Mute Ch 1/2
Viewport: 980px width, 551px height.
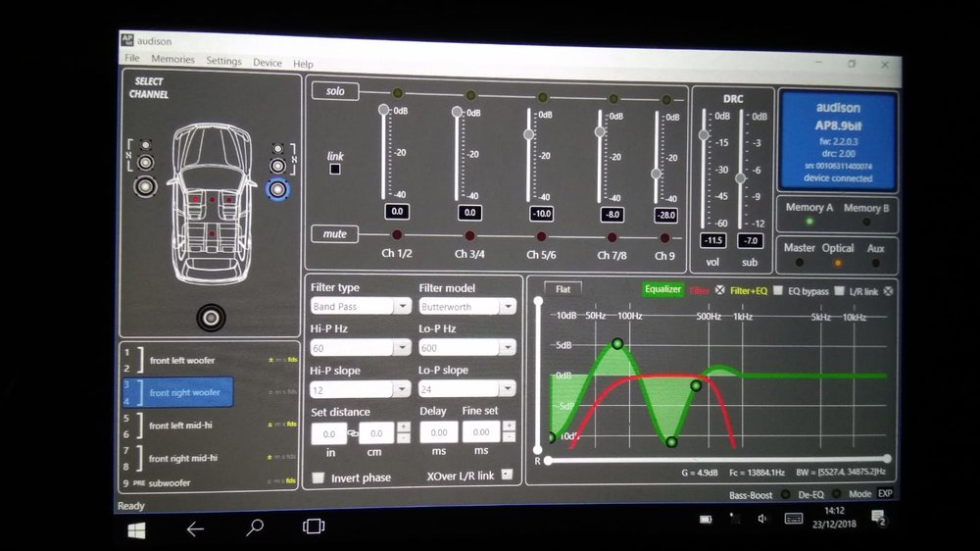pos(397,235)
